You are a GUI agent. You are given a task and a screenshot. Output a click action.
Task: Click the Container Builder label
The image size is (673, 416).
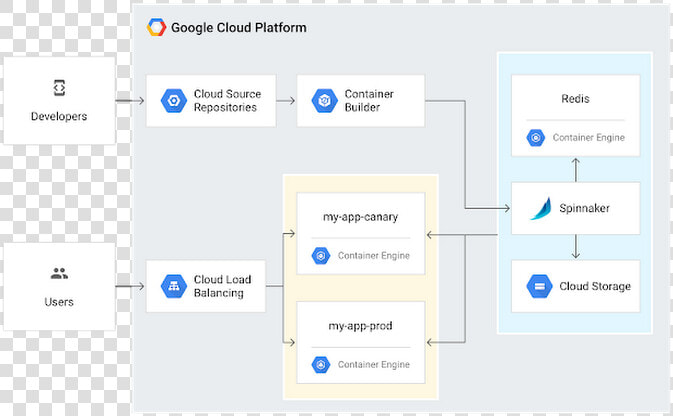pyautogui.click(x=369, y=100)
